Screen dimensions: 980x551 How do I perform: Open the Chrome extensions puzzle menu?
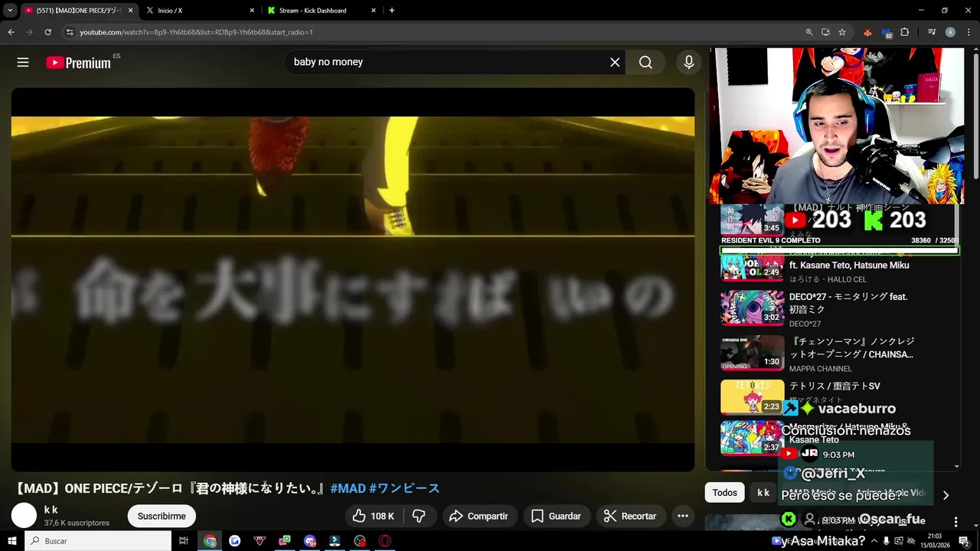(x=905, y=32)
